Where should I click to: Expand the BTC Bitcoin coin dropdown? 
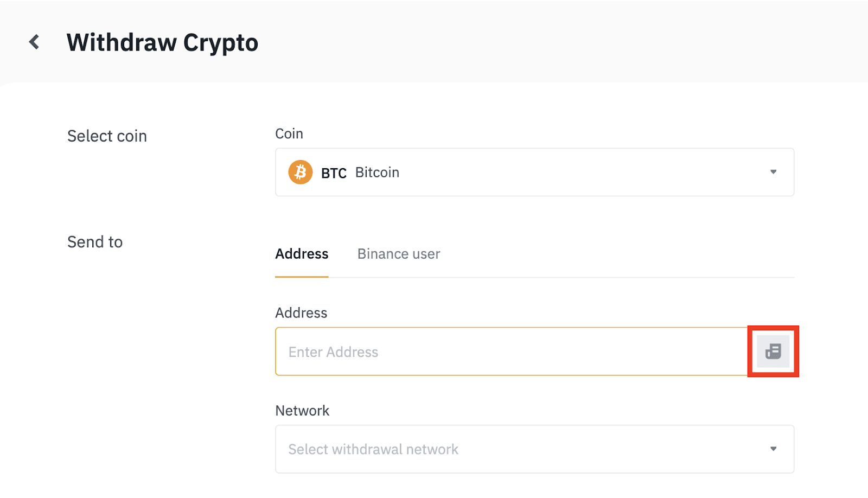click(534, 172)
